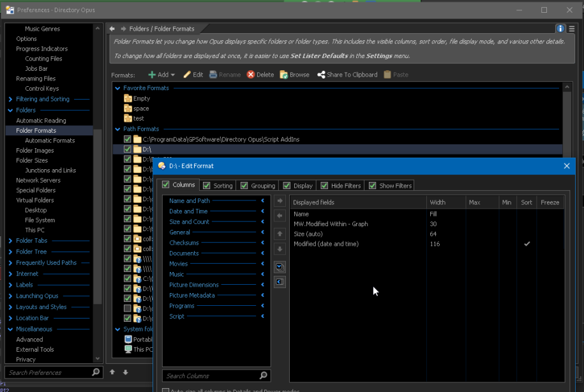584x392 pixels.
Task: Open Jobs Bar preferences page
Action: tap(36, 68)
